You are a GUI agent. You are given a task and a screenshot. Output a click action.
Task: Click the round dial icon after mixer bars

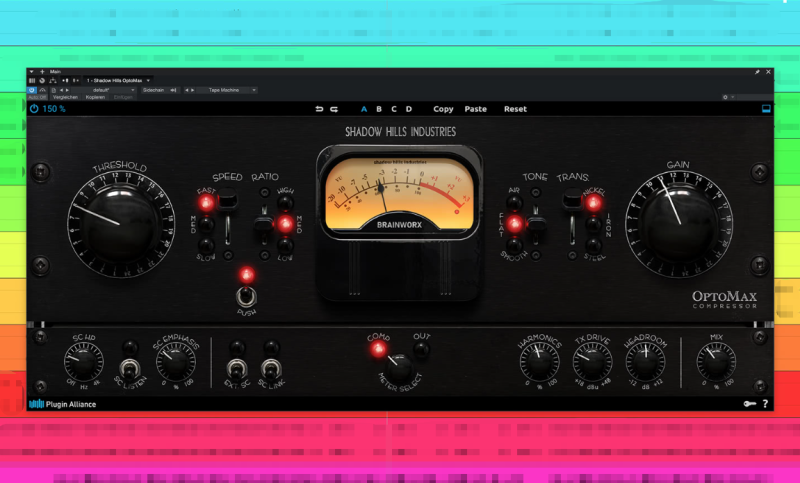pyautogui.click(x=42, y=81)
